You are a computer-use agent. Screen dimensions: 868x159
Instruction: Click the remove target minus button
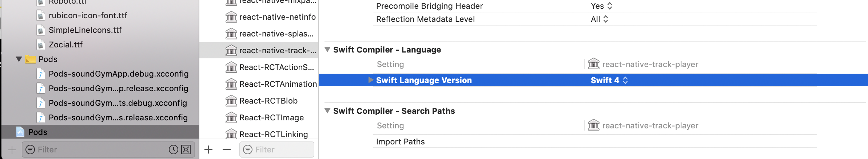(x=227, y=150)
